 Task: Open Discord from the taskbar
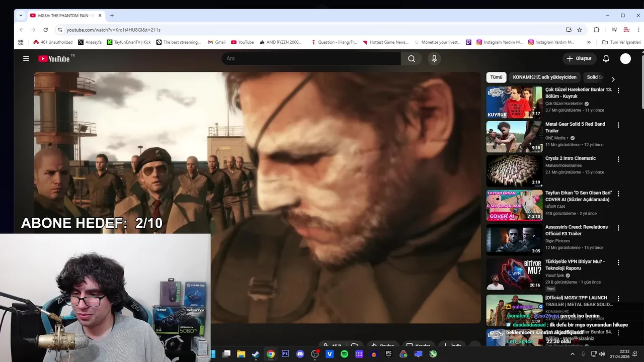[300, 354]
